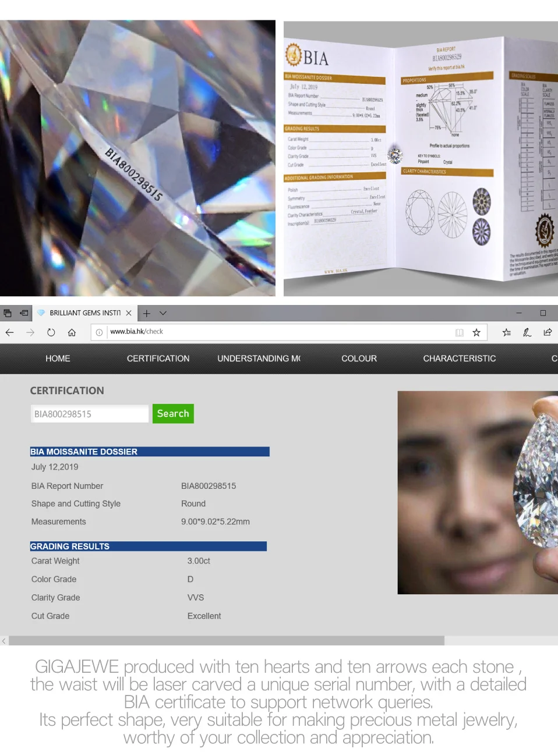Add page to favorites star
558x756 pixels.
pos(476,332)
